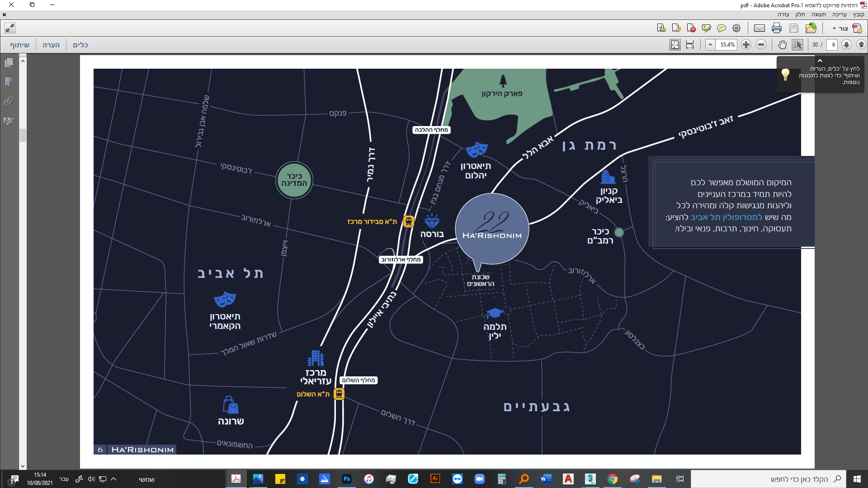Open the Comment (הערה) pane
Image resolution: width=868 pixels, height=488 pixels.
[x=51, y=45]
